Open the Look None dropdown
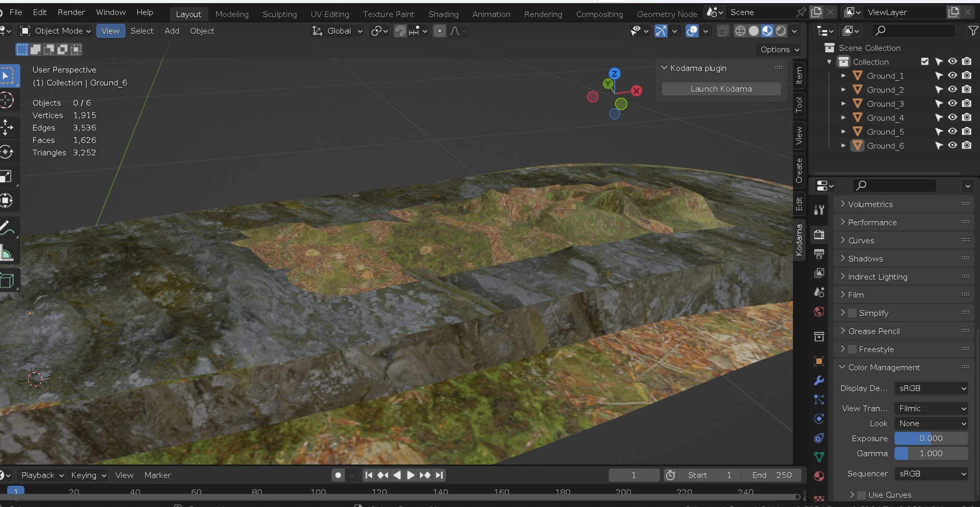 931,423
